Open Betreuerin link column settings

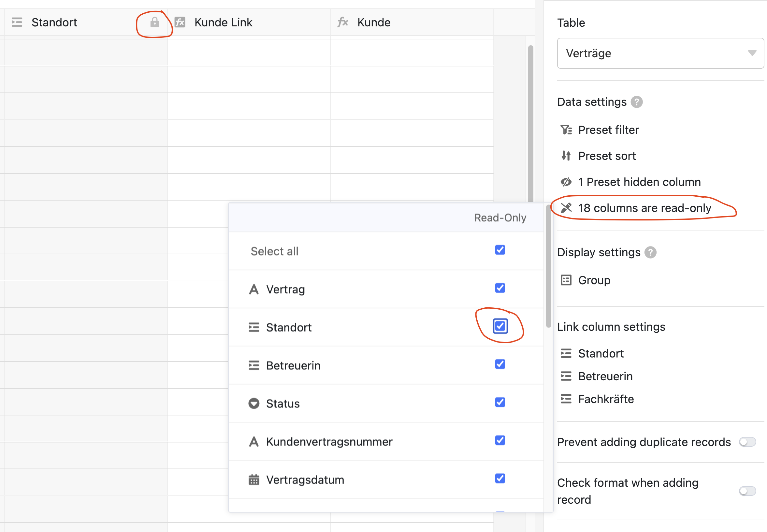click(605, 376)
